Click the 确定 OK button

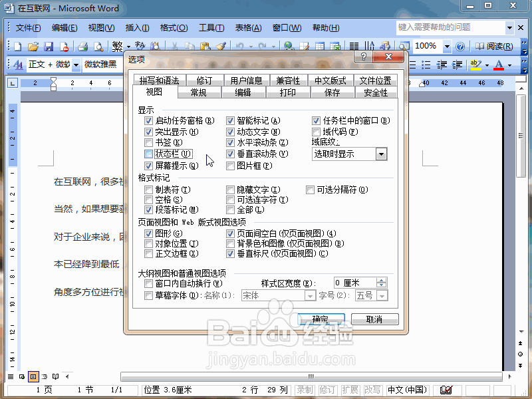(321, 319)
